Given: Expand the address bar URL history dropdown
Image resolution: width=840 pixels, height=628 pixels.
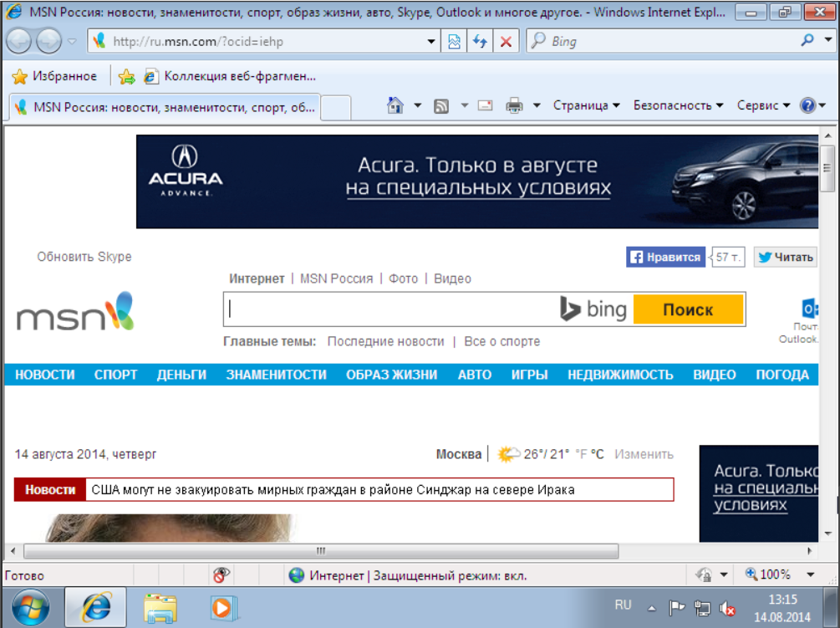Looking at the screenshot, I should (430, 41).
